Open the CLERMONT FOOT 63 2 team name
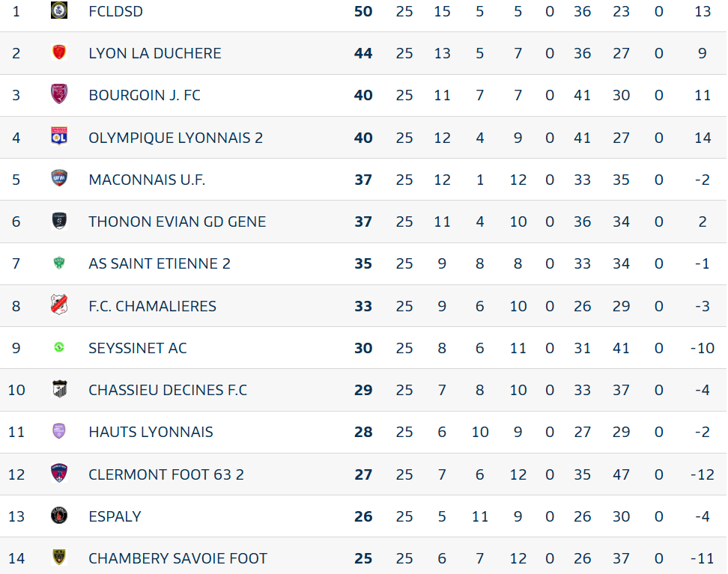The width and height of the screenshot is (728, 574). 166,474
